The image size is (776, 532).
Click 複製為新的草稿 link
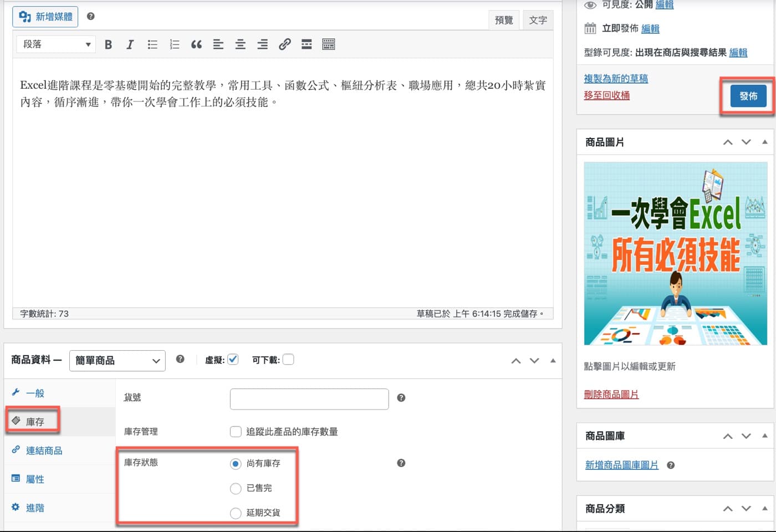616,79
